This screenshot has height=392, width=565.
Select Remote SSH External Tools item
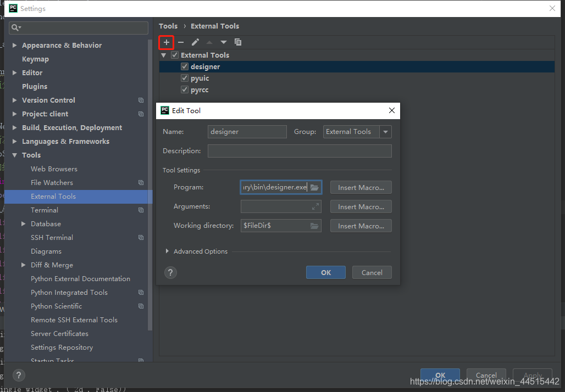74,320
